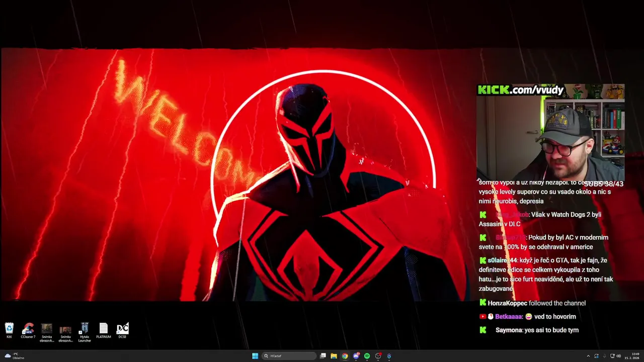Click the volume speaker icon in tray
The height and width of the screenshot is (362, 644).
[x=618, y=356]
